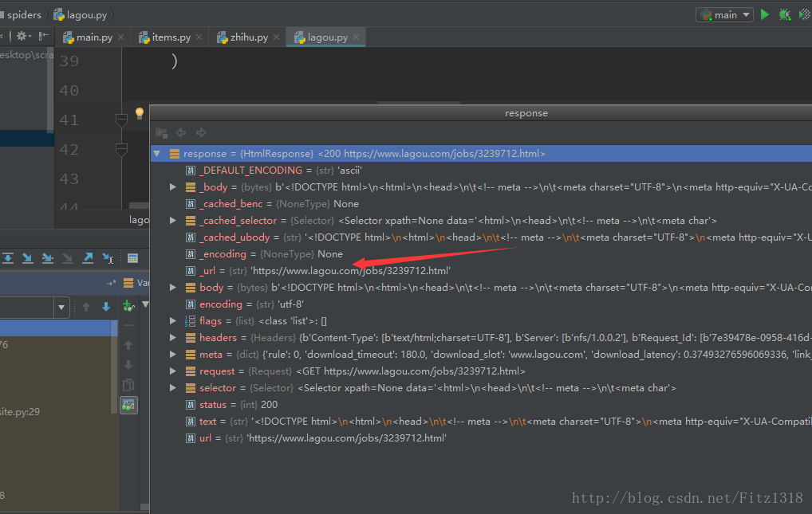
Task: Select the _cached_benc None row
Action: point(481,204)
